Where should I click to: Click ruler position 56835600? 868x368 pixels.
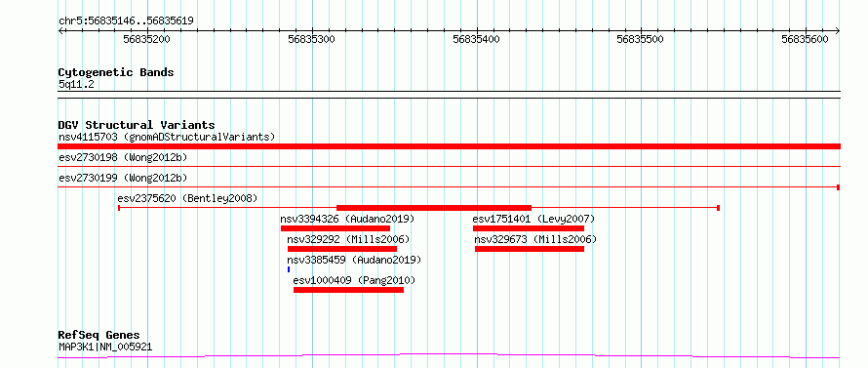(x=806, y=39)
